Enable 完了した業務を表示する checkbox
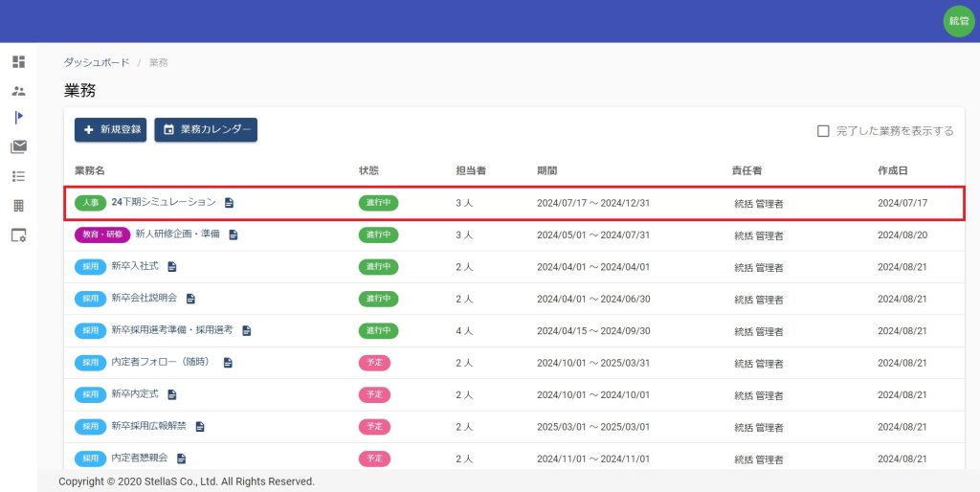Viewport: 980px width, 492px height. (x=823, y=131)
